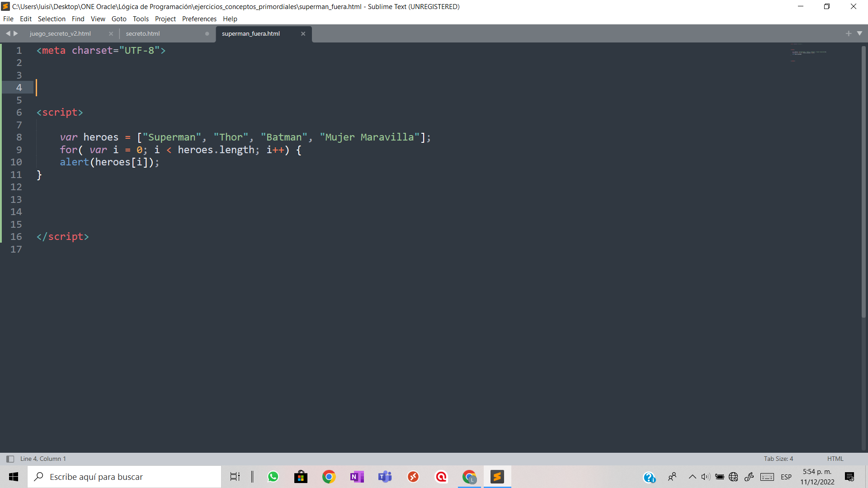Change the HTML syntax selector
Image resolution: width=868 pixels, height=488 pixels.
pos(835,459)
